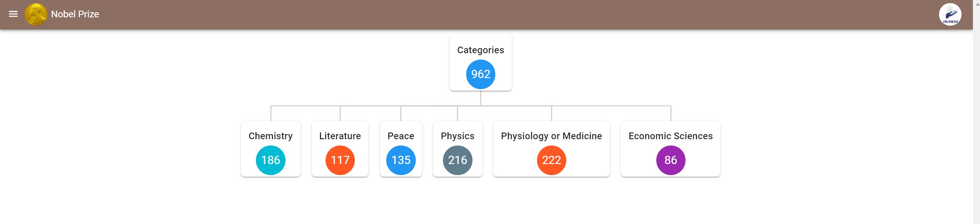Click the gray 216 Physics circle
This screenshot has width=980, height=224.
[x=458, y=160]
